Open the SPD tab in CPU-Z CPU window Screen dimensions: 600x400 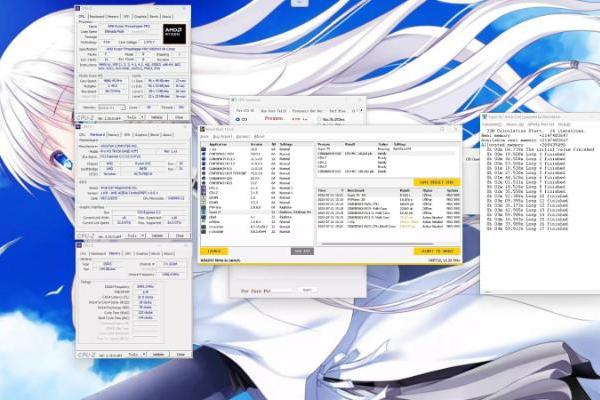pos(126,16)
